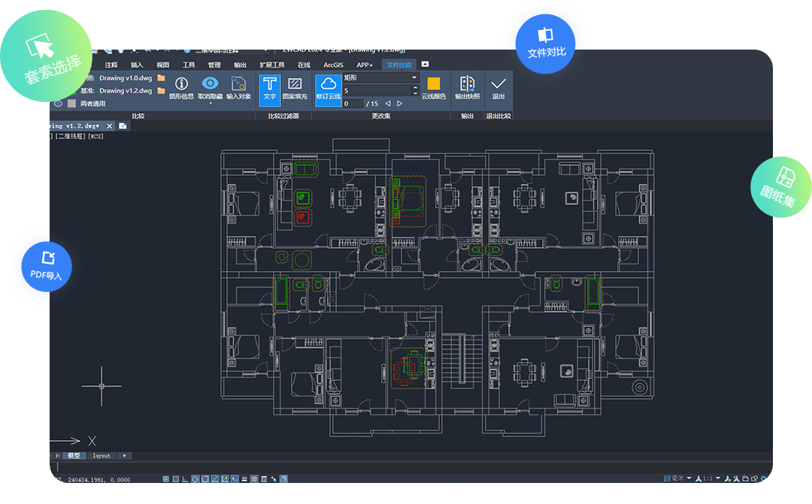The width and height of the screenshot is (812, 504).
Task: Toggle polar tracking in status bar
Action: tap(195, 479)
